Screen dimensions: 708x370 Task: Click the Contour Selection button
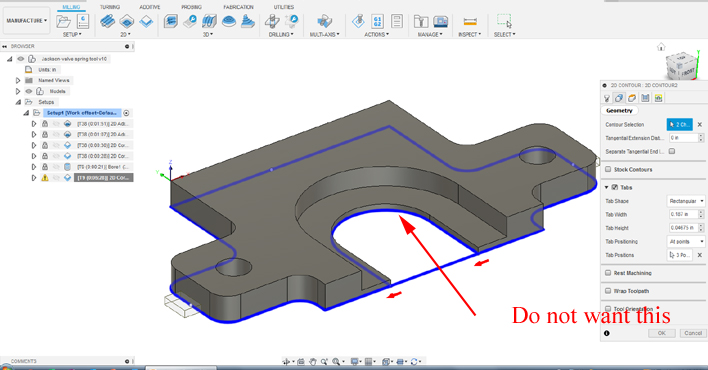pyautogui.click(x=680, y=124)
